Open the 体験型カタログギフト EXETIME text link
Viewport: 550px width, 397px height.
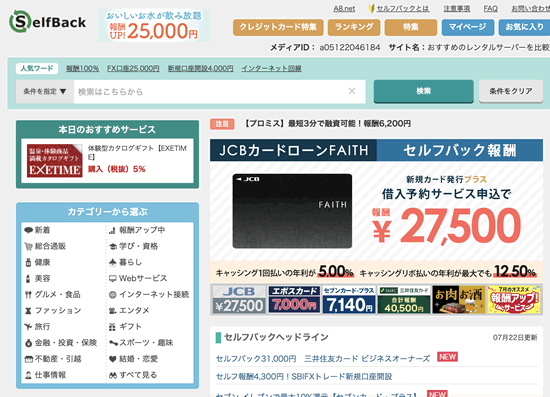[137, 153]
